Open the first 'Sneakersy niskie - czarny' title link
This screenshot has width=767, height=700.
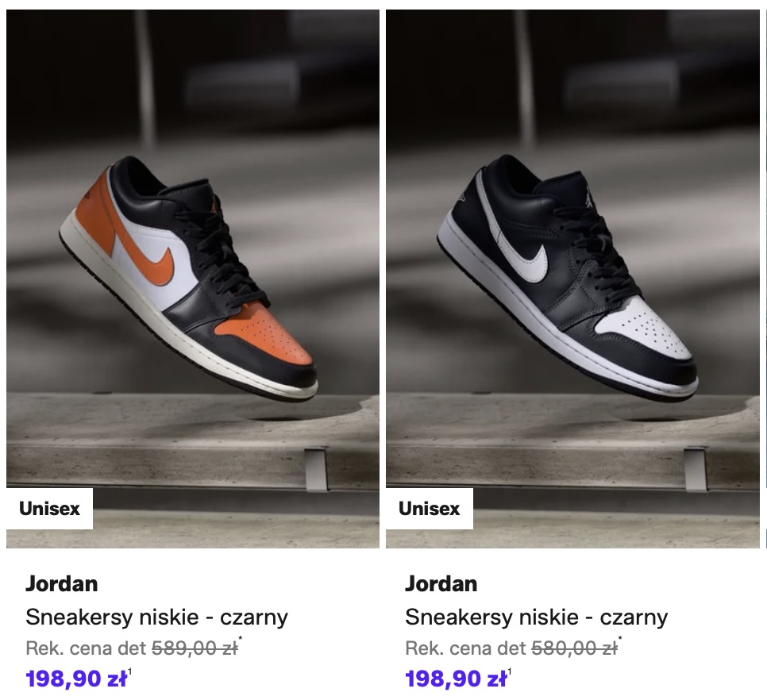click(x=156, y=617)
